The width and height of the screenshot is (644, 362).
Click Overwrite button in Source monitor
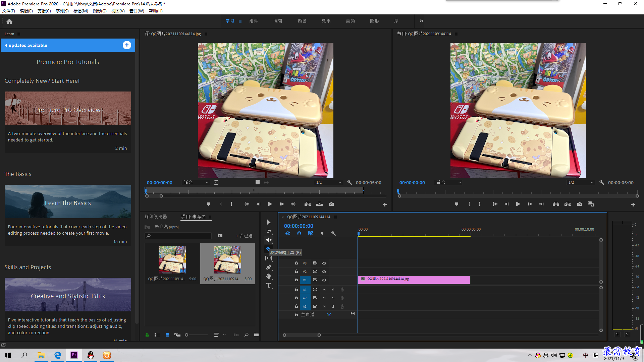pos(320,204)
